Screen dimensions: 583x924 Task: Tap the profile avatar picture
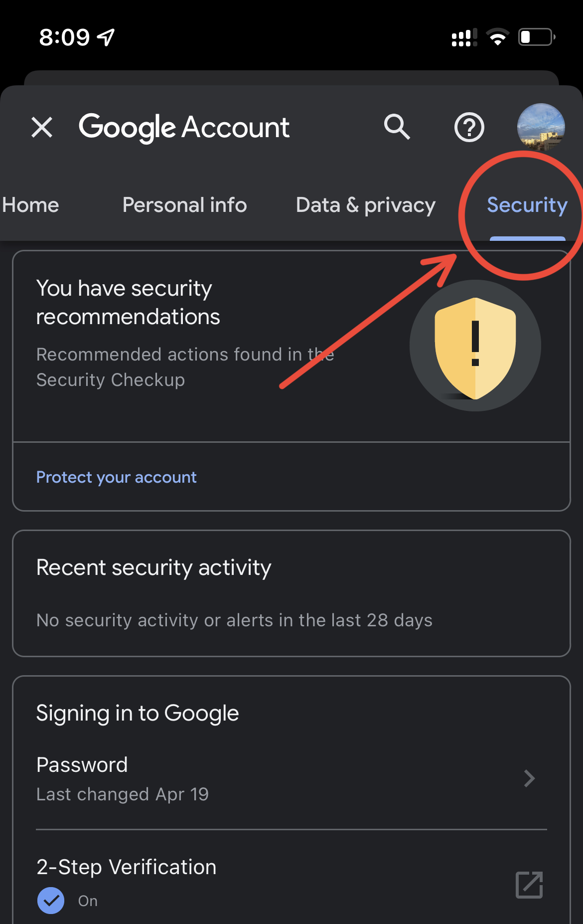[541, 127]
